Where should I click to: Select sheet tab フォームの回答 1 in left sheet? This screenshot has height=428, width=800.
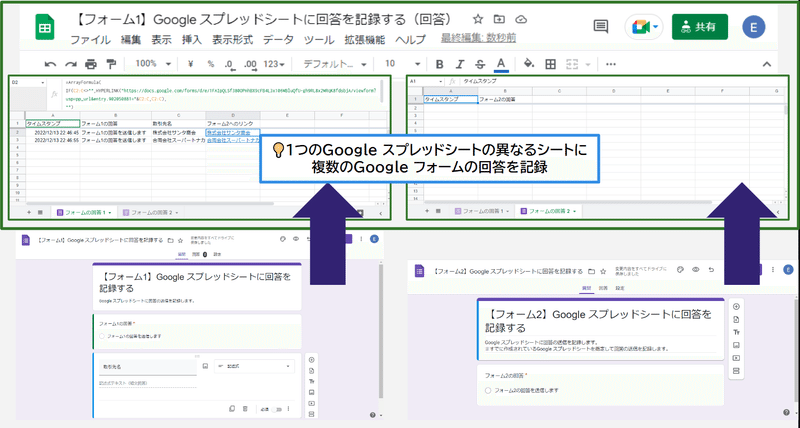point(84,212)
